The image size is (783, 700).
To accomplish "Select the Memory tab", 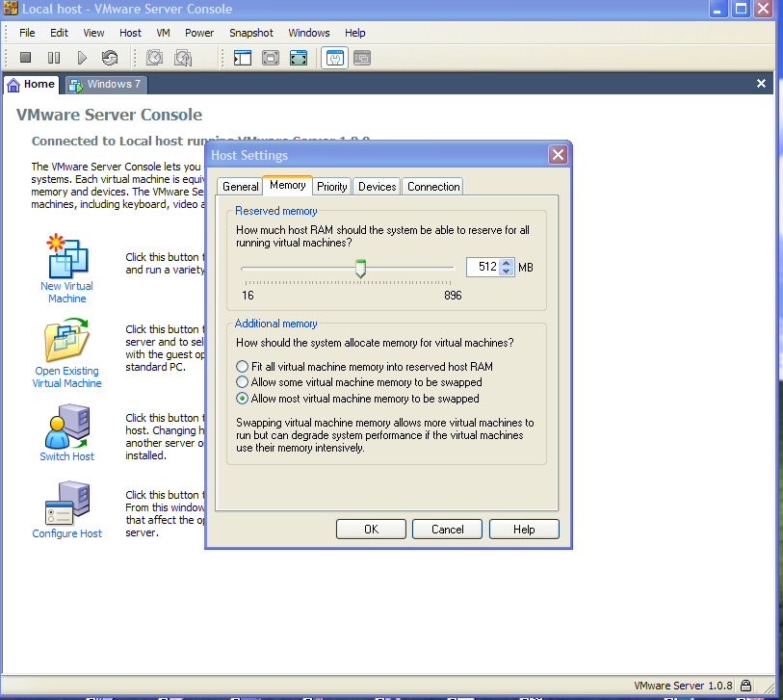I will coord(288,185).
